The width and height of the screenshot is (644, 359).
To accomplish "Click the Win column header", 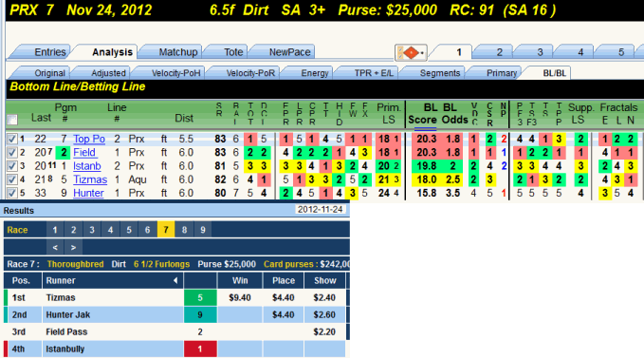I will click(240, 280).
